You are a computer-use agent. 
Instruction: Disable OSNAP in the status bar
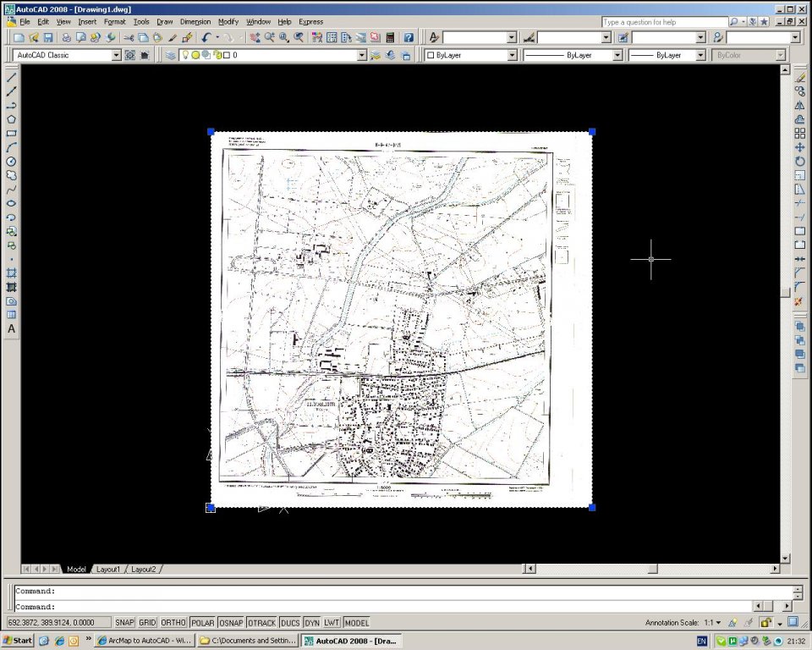pyautogui.click(x=231, y=623)
